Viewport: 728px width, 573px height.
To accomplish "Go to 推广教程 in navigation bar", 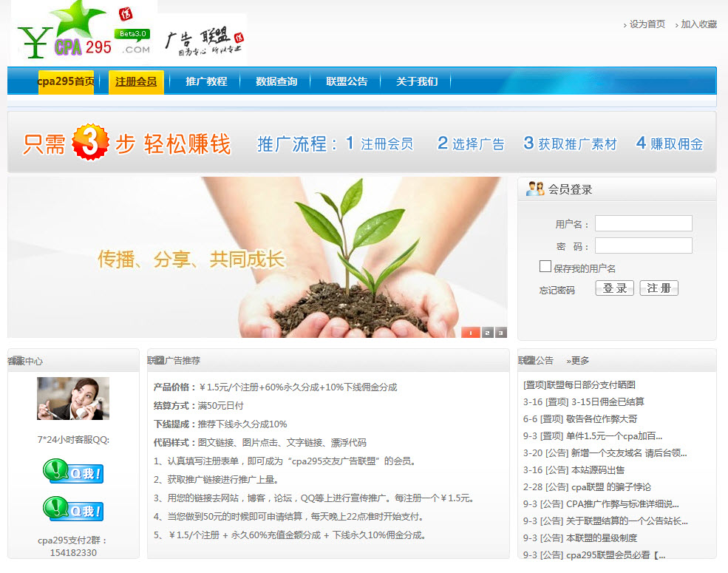I will pos(206,81).
